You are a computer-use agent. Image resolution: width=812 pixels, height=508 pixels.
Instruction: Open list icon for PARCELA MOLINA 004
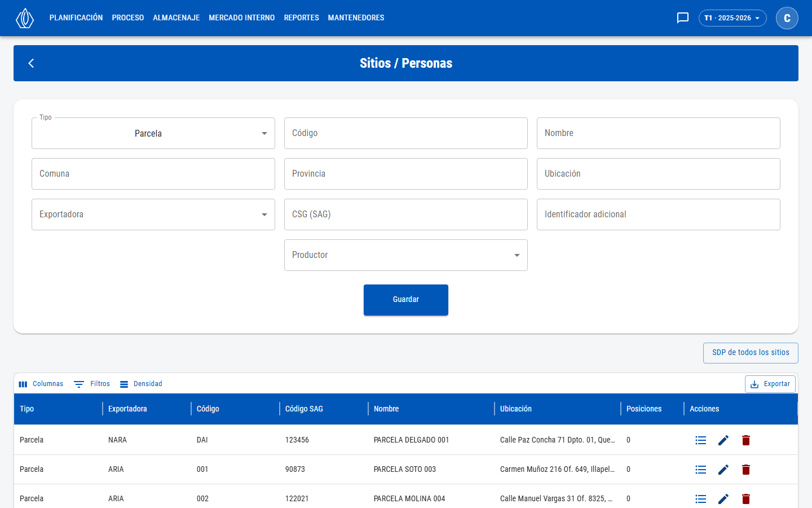point(701,499)
